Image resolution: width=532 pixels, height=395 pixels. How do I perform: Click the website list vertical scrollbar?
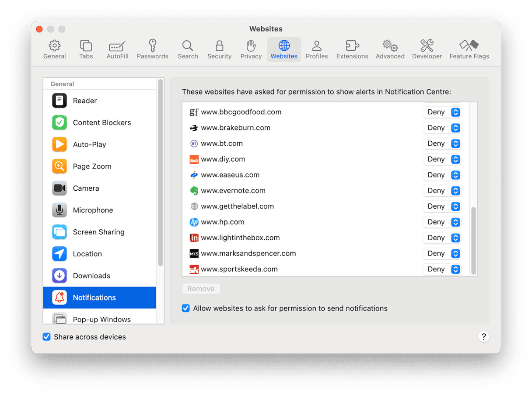tap(473, 241)
